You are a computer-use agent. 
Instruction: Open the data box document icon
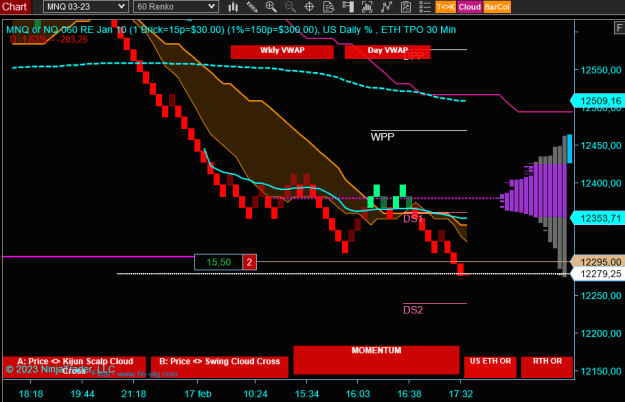(x=328, y=7)
